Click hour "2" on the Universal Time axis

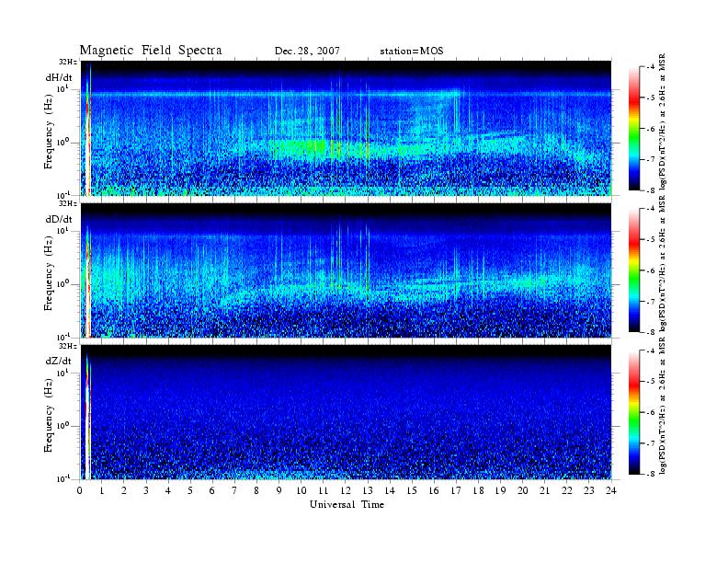tap(124, 491)
